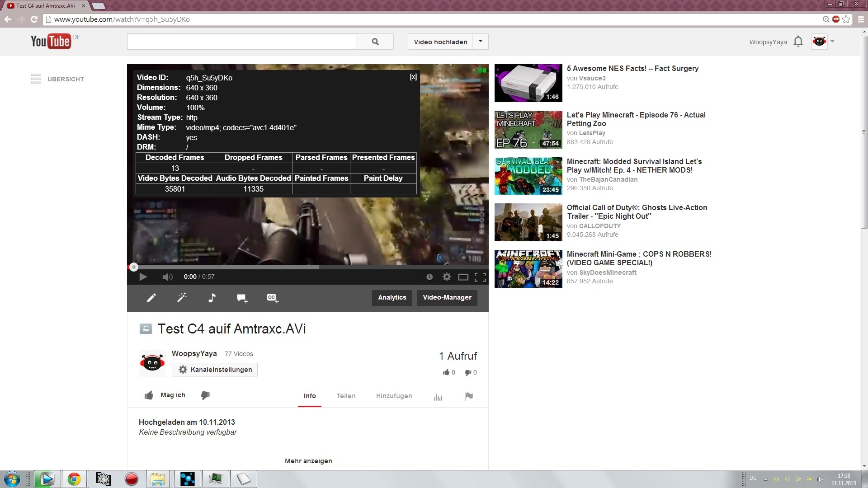868x488 pixels.
Task: Open the Video-Manager button
Action: point(447,297)
